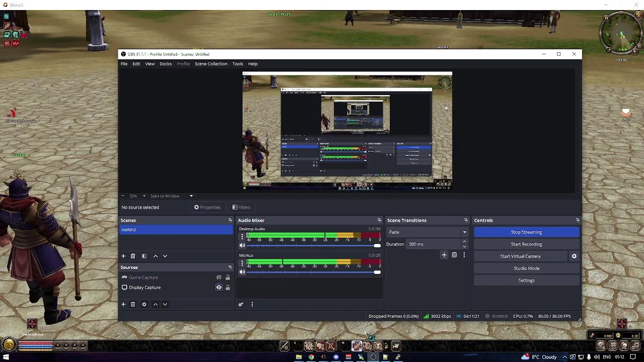Screen dimensions: 644x362
Task: Remove scene transition with trash icon
Action: (454, 255)
